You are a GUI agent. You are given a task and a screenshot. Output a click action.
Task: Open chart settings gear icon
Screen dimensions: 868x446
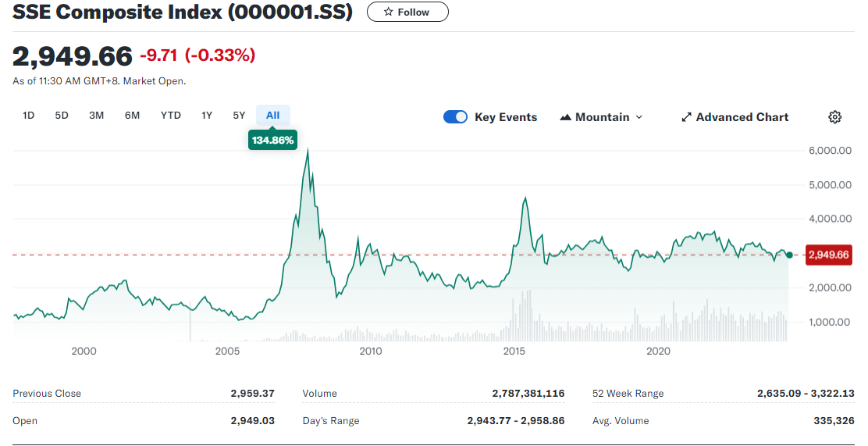[x=834, y=117]
